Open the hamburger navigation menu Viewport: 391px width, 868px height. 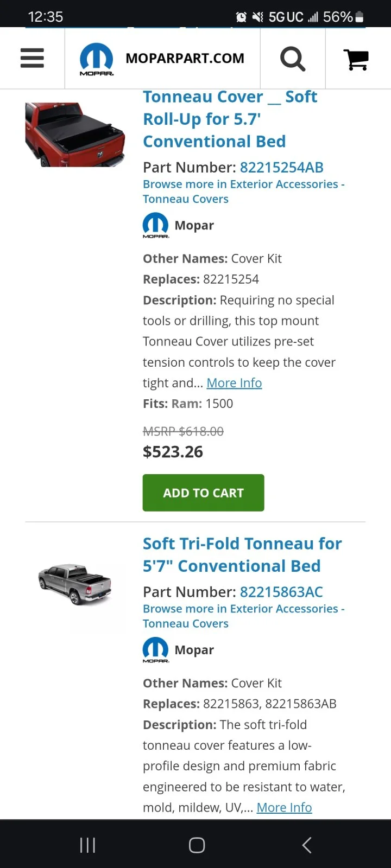click(x=32, y=58)
